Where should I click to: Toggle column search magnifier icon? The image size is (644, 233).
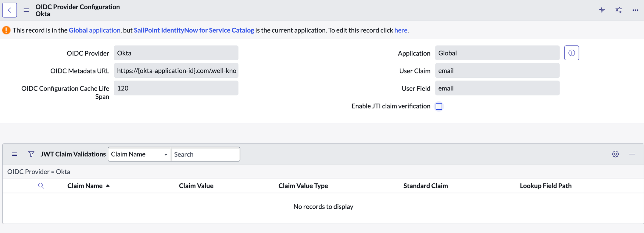click(x=41, y=186)
